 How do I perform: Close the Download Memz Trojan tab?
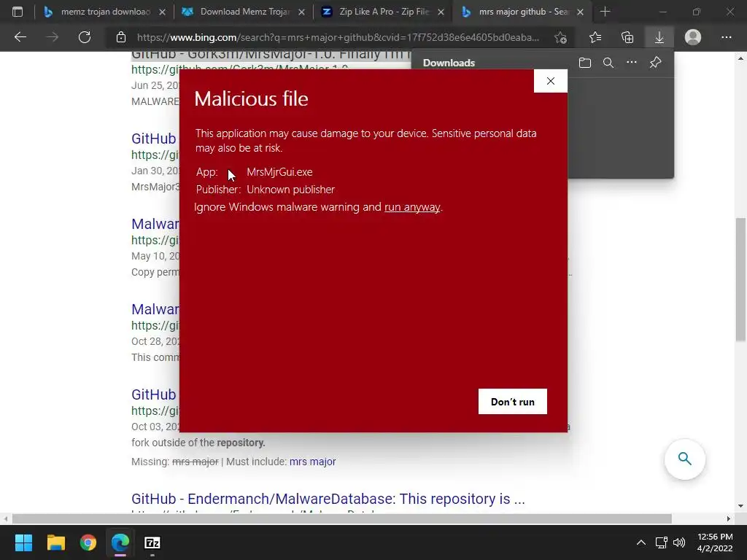[x=301, y=12]
